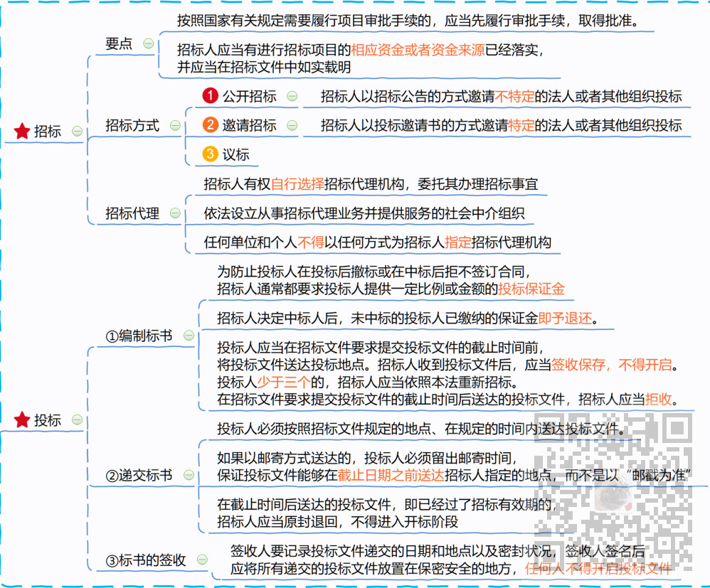Click the quoted phrase “邮戳为准”
Screen dimensions: 710x588
[658, 475]
